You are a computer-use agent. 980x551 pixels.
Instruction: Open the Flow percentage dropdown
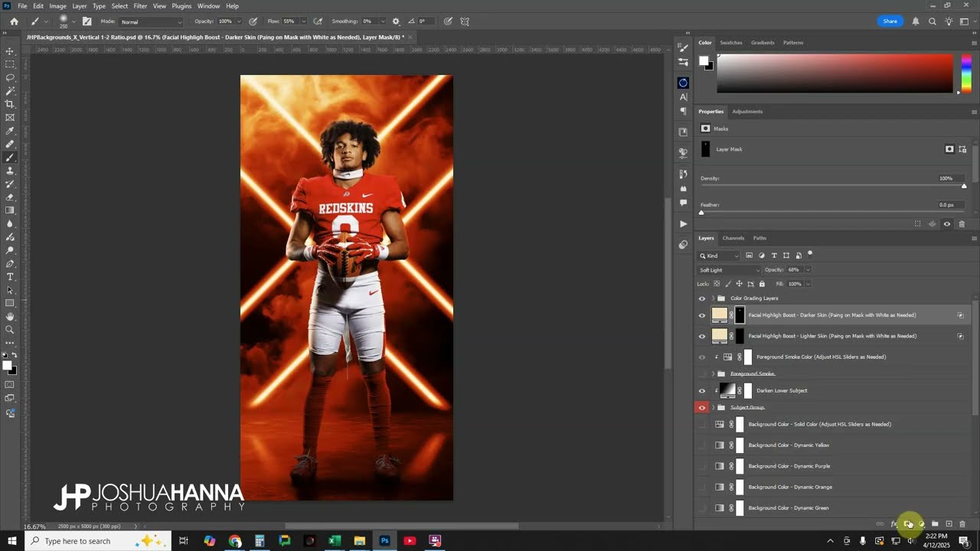click(x=303, y=21)
